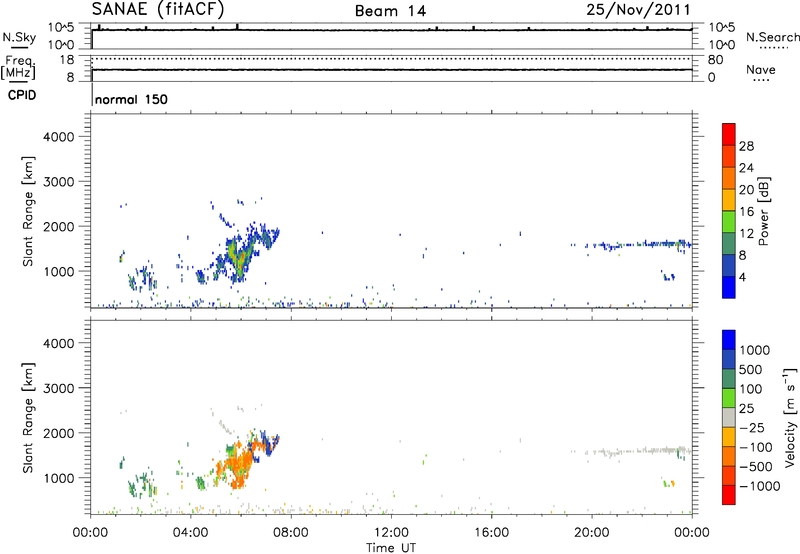Click 'Slant Range [km]' label of Velocity panel
Viewport: 800px width, 554px height.
click(28, 417)
